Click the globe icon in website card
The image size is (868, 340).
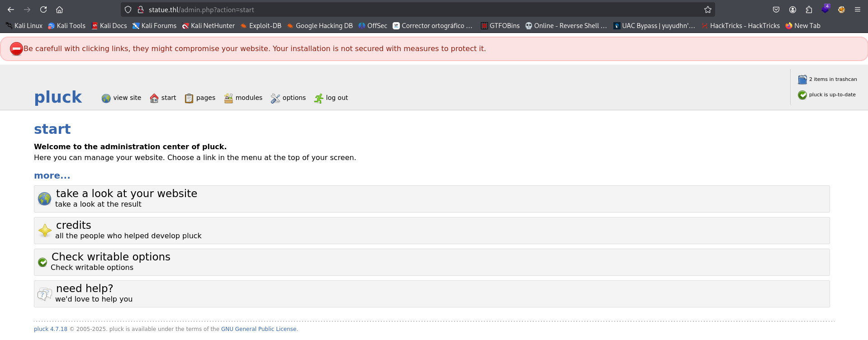point(44,198)
